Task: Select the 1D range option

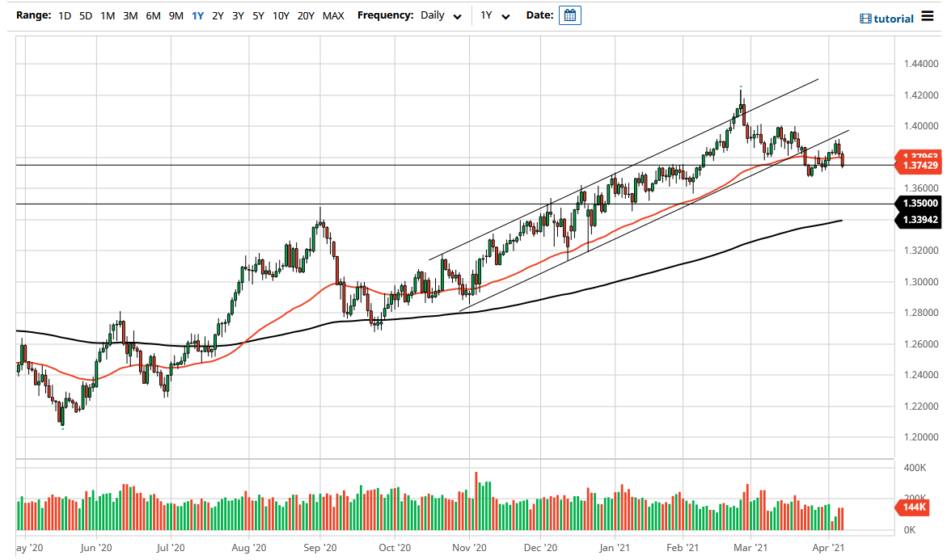Action: tap(65, 15)
